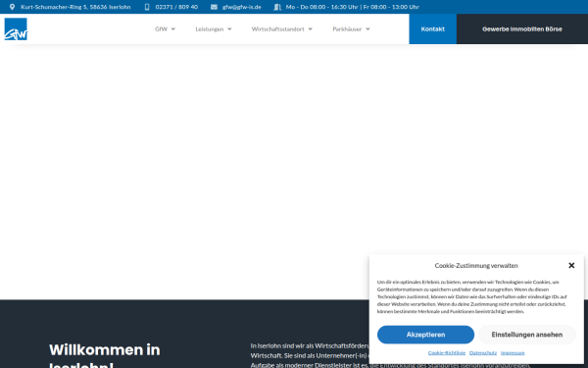Click Einstellungen ansehen button
This screenshot has width=588, height=368.
point(527,335)
